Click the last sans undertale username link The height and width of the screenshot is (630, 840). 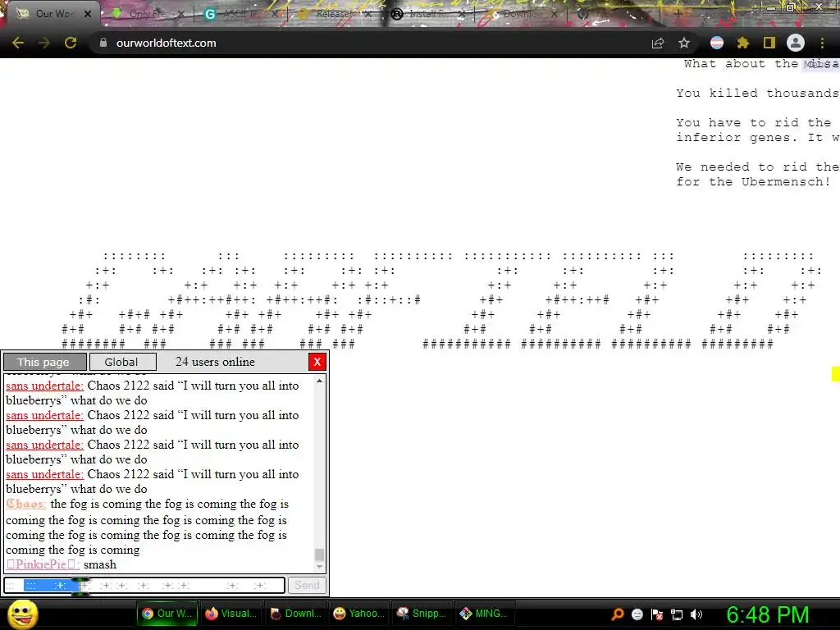click(x=44, y=474)
